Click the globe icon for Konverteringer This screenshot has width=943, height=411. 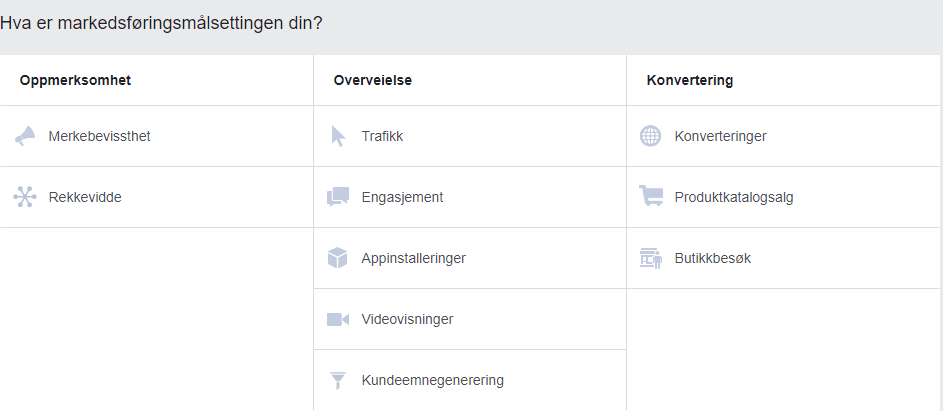[651, 136]
